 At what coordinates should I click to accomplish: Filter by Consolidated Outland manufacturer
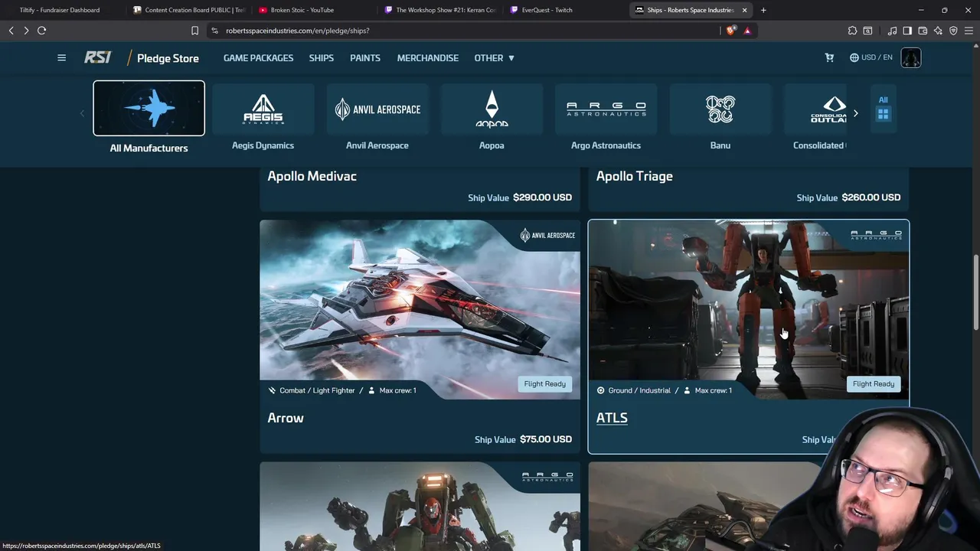(817, 117)
